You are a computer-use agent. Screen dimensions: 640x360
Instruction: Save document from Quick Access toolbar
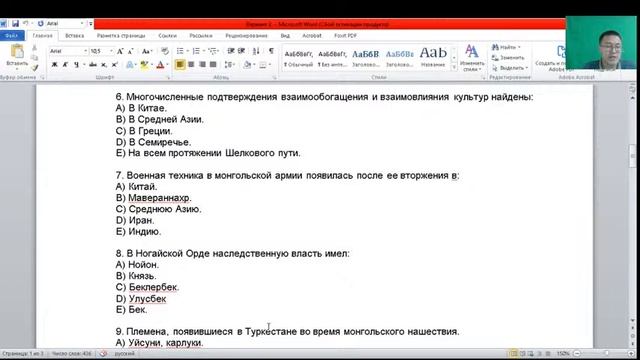(16, 24)
